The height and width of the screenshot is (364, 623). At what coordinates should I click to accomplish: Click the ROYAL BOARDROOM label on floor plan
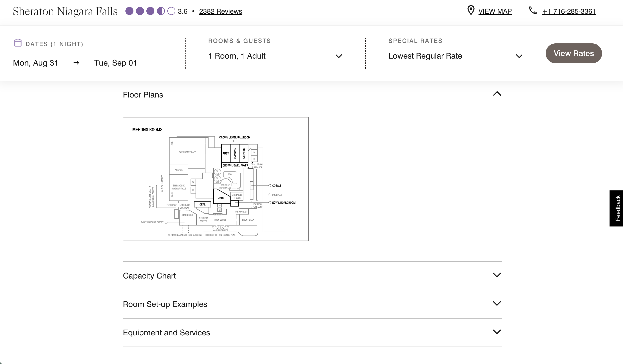pyautogui.click(x=284, y=203)
